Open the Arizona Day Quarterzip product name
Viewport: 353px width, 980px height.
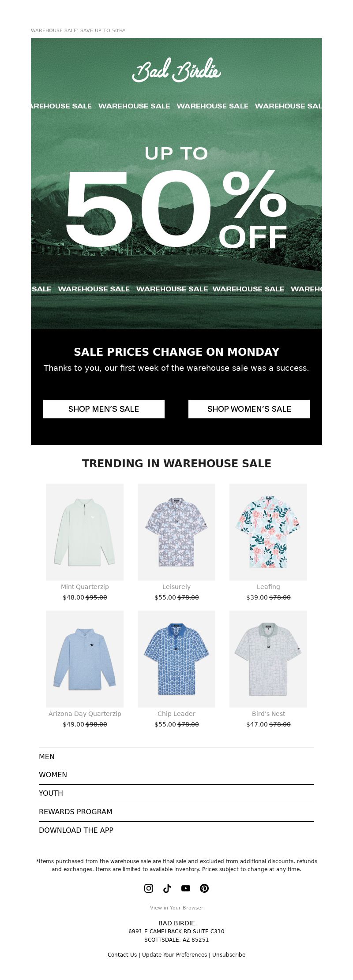(85, 714)
